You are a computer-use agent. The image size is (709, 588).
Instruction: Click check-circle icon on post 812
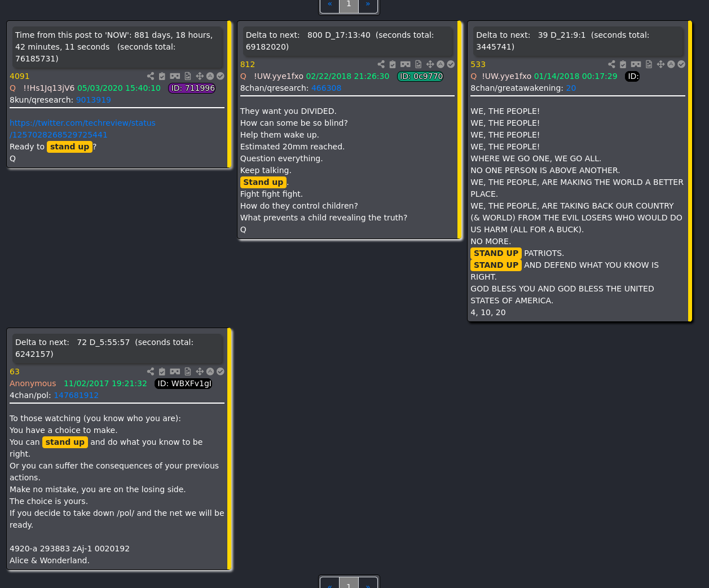coord(451,64)
